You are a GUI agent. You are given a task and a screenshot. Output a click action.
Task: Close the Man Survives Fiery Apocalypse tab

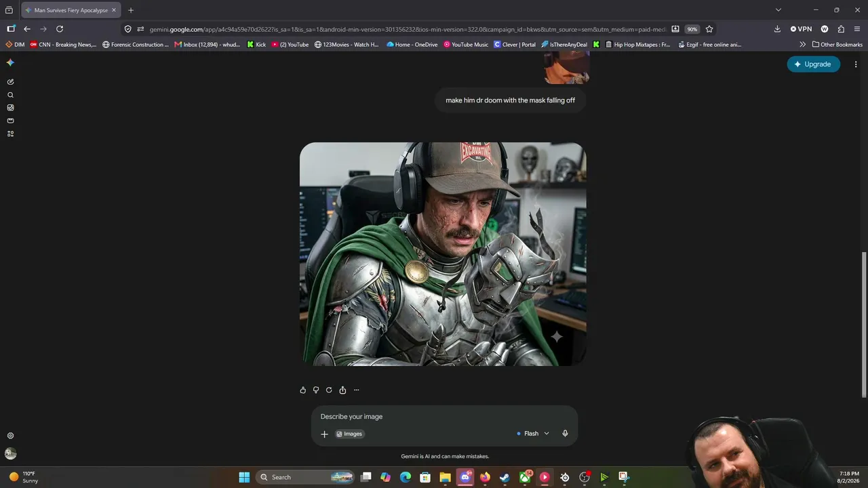click(114, 10)
